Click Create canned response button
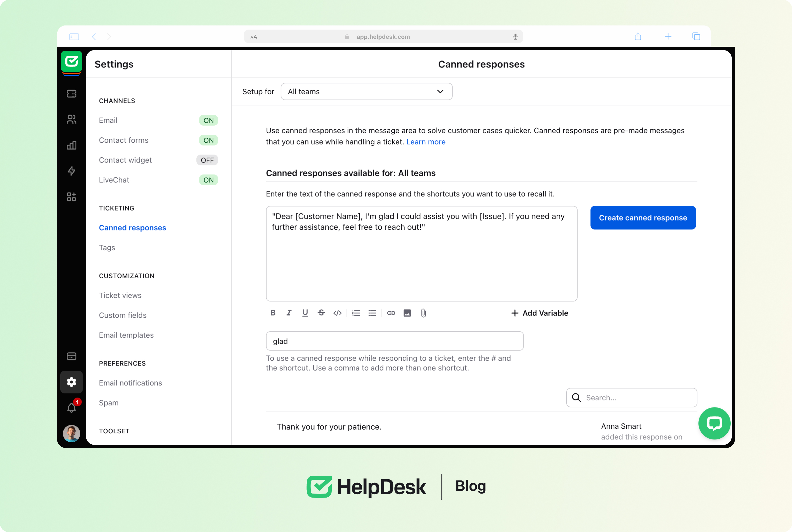This screenshot has width=792, height=532. [x=643, y=218]
